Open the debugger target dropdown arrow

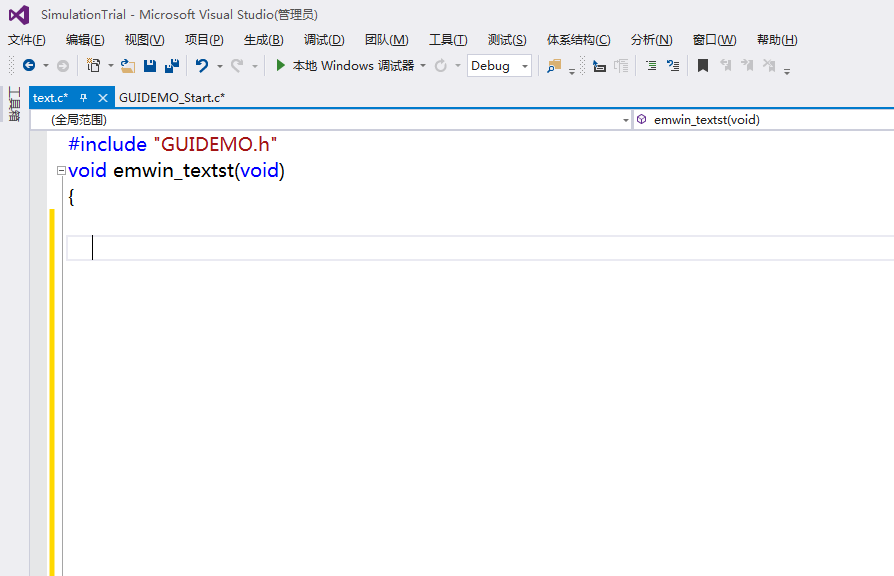click(423, 66)
